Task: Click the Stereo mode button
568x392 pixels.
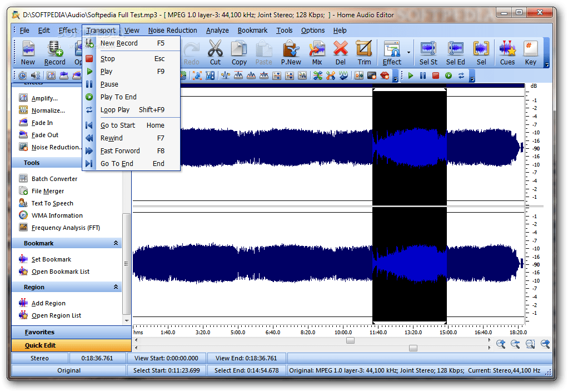Action: pos(39,358)
